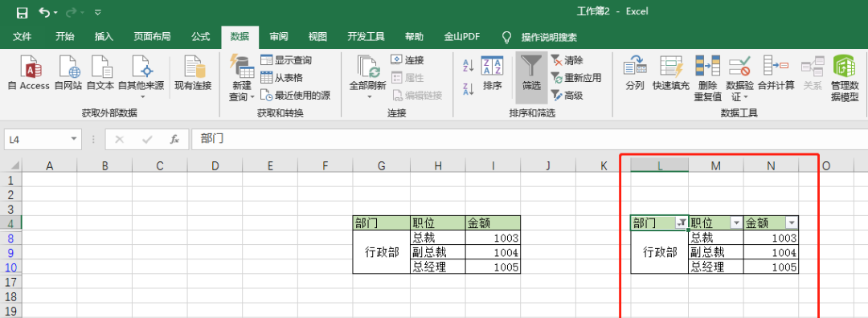Open the Name Box dropdown arrow
Image resolution: width=868 pixels, height=318 pixels.
73,140
